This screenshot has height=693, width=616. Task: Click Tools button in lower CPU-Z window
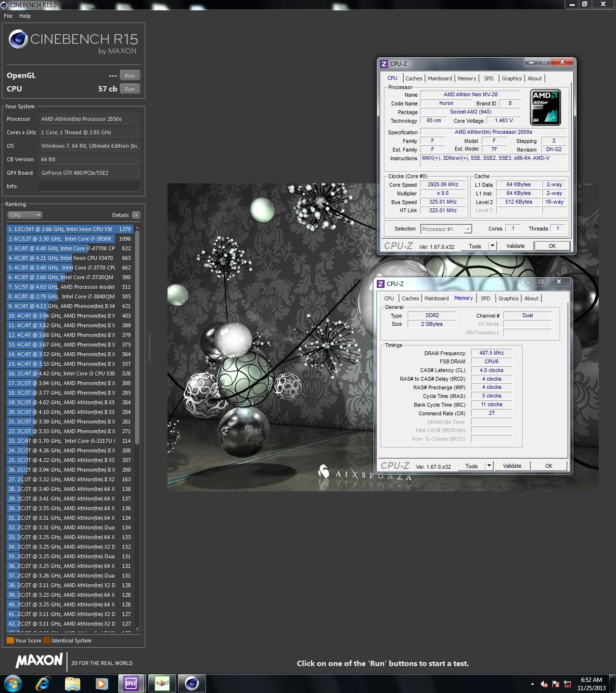pos(472,466)
